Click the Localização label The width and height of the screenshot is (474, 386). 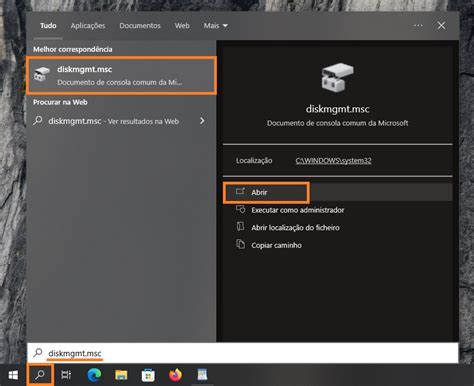[x=254, y=161]
